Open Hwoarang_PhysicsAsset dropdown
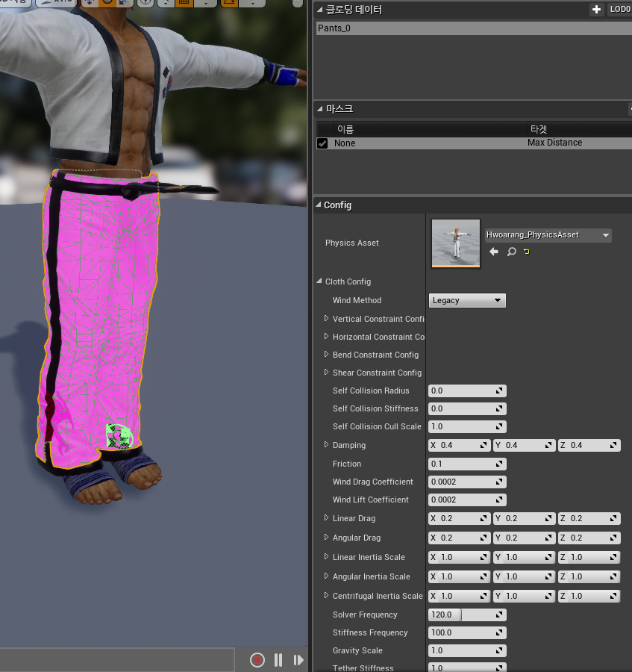 tap(548, 235)
